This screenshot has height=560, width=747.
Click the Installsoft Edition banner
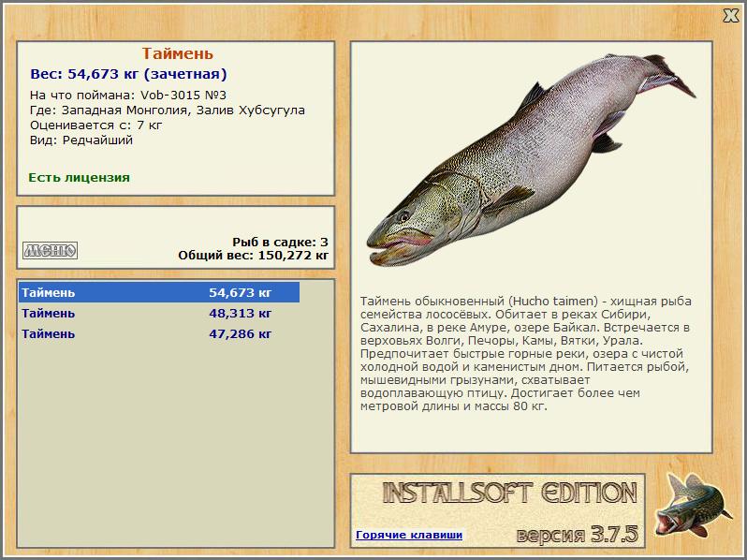coord(510,493)
